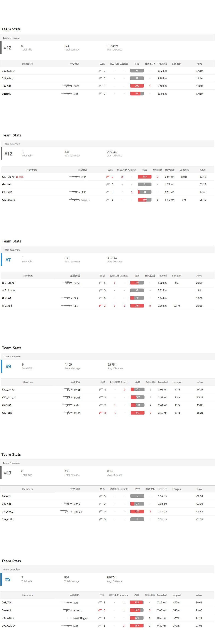Open the 1,109 Total damage stat

(68, 365)
